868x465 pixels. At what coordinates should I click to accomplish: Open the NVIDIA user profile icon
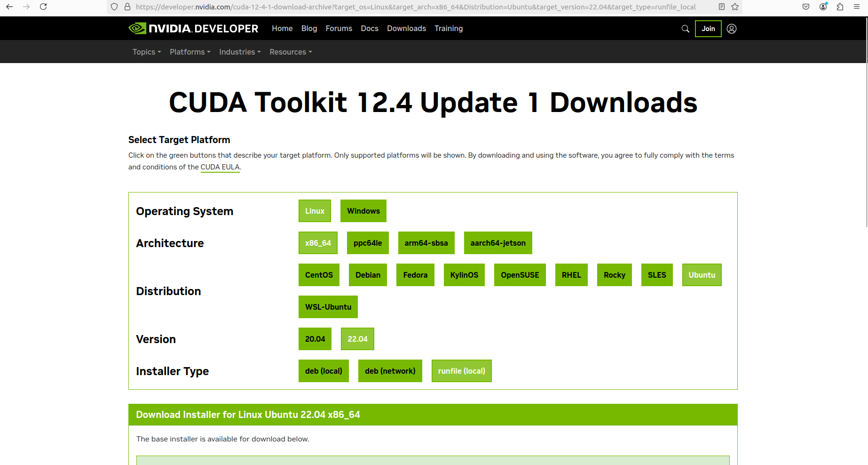(732, 29)
